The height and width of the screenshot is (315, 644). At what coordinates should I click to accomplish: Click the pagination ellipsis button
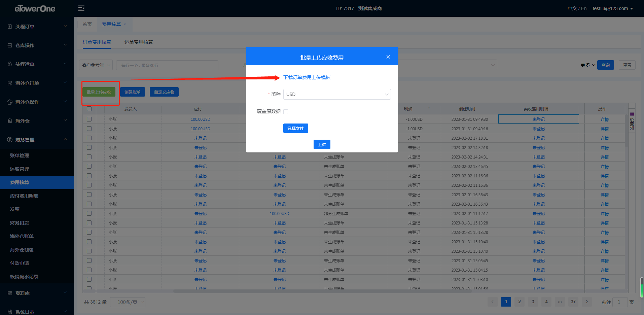[x=560, y=302]
